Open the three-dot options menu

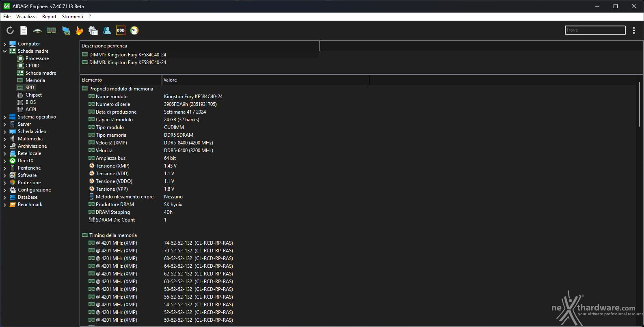click(634, 30)
